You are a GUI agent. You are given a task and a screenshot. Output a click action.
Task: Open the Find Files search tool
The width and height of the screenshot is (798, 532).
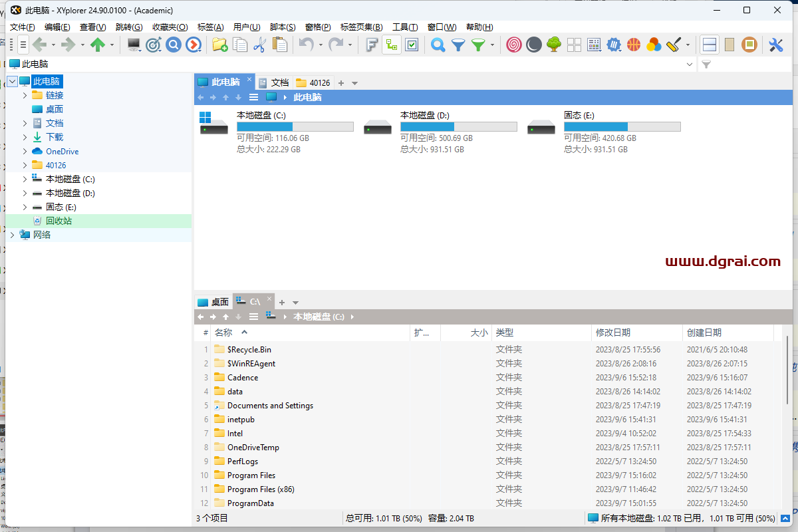pyautogui.click(x=438, y=45)
